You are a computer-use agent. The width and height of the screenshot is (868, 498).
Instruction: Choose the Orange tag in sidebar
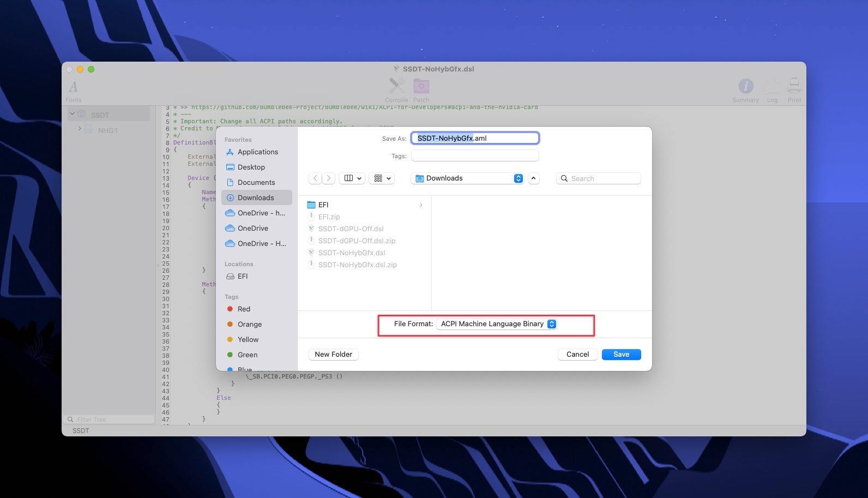257,325
